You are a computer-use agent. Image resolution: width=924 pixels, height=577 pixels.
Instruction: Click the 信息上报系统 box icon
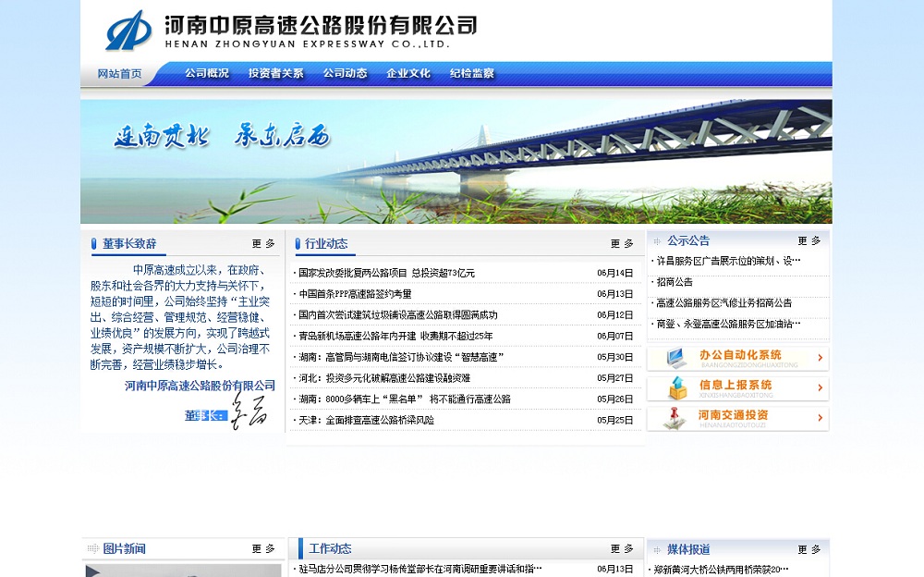click(677, 387)
